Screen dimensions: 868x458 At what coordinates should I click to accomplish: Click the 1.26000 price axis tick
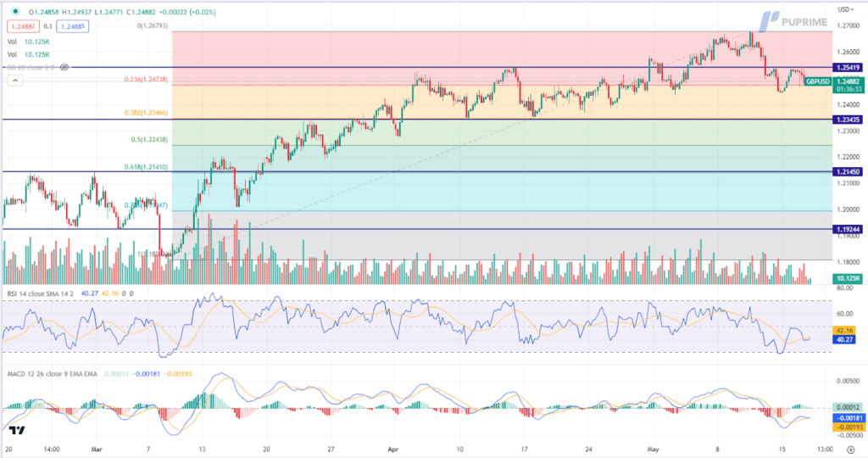[x=848, y=52]
